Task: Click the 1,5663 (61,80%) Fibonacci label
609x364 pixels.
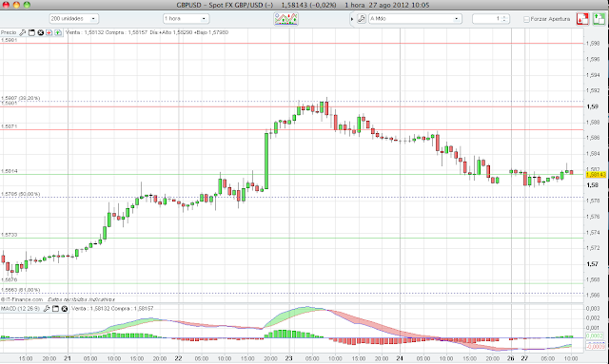Action: tap(21, 290)
